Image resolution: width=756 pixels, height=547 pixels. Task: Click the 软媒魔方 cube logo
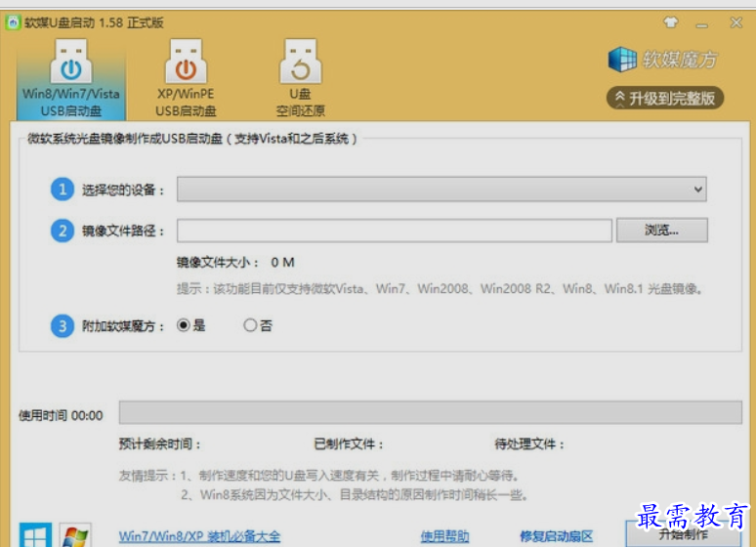pos(622,60)
